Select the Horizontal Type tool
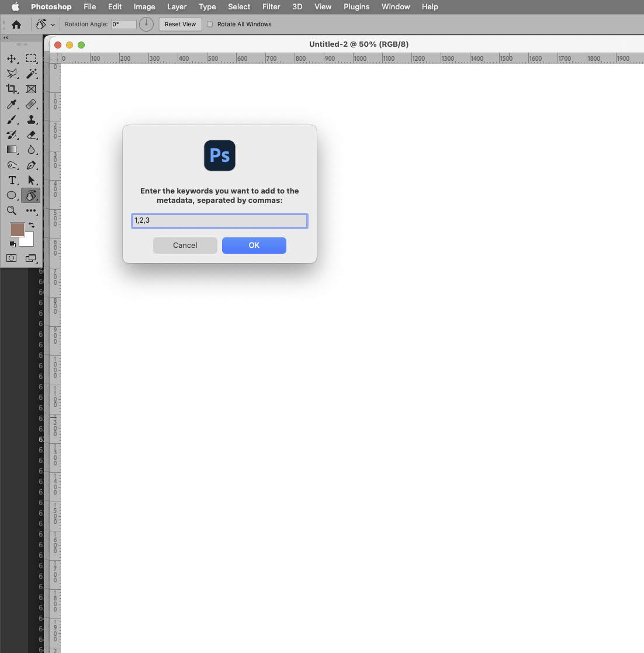The width and height of the screenshot is (644, 653). coord(12,181)
